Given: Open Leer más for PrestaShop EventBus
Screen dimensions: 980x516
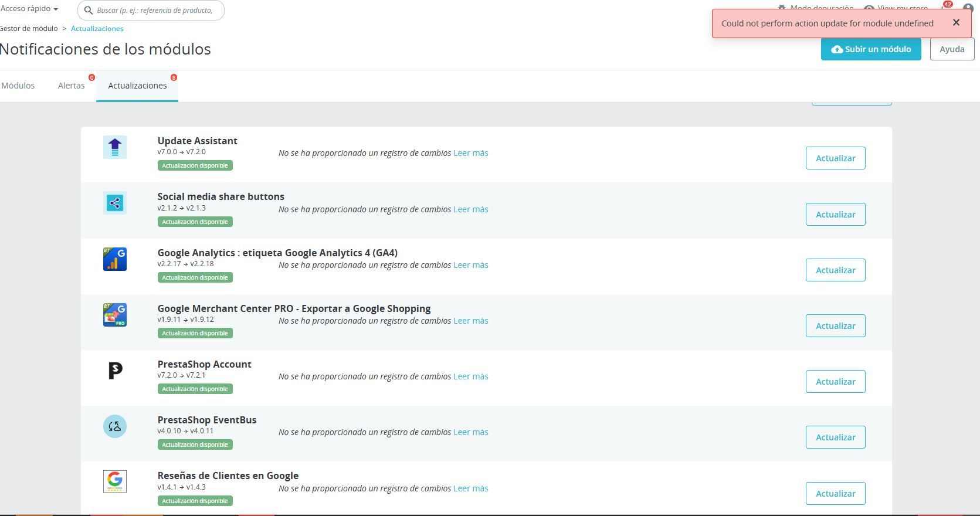Looking at the screenshot, I should pos(471,432).
